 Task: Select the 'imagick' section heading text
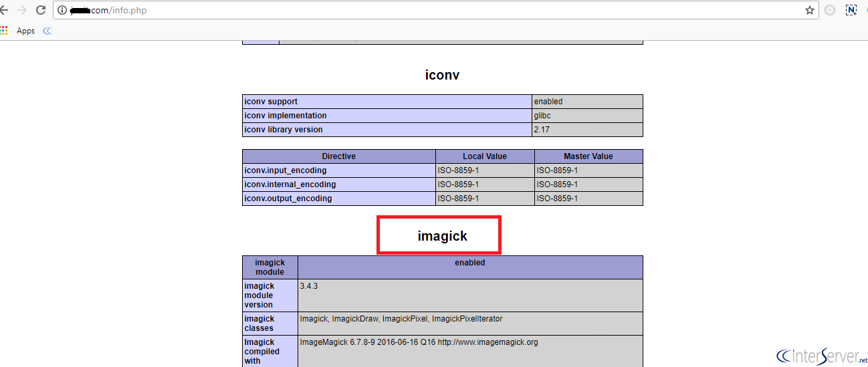[442, 236]
